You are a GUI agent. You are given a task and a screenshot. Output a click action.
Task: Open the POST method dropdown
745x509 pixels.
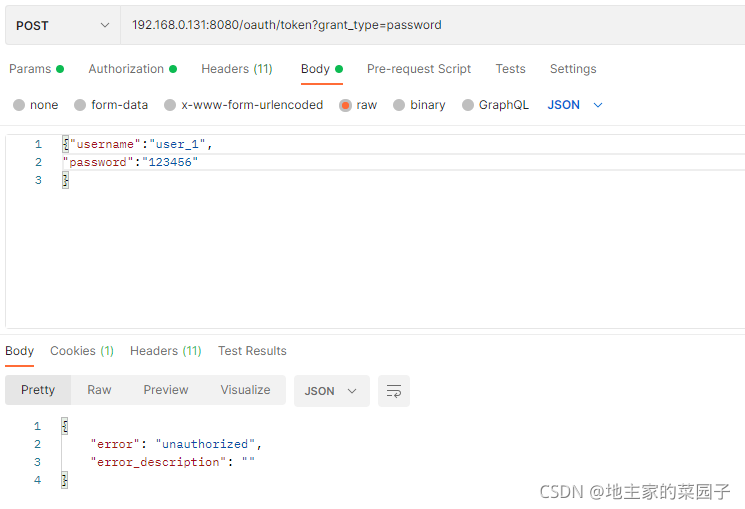coord(63,25)
